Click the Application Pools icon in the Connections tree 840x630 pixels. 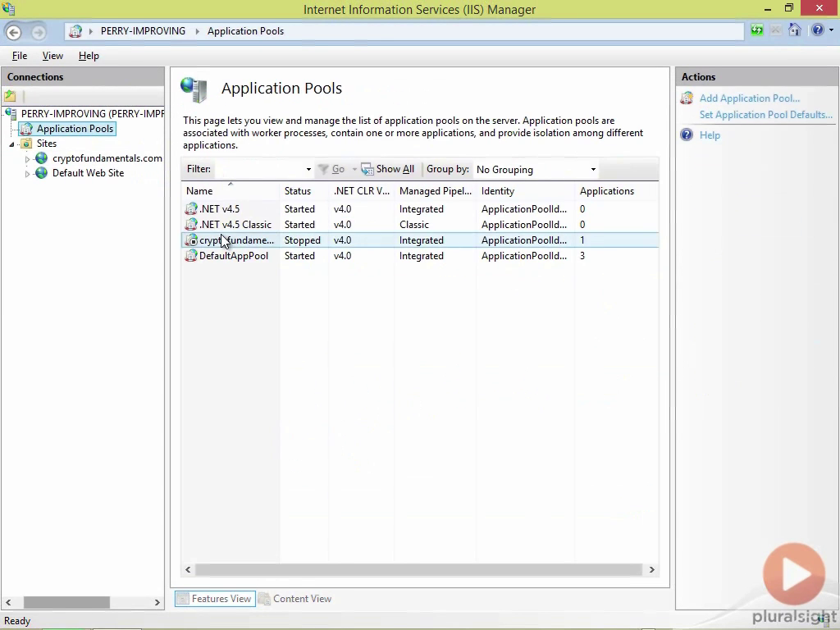(x=26, y=129)
